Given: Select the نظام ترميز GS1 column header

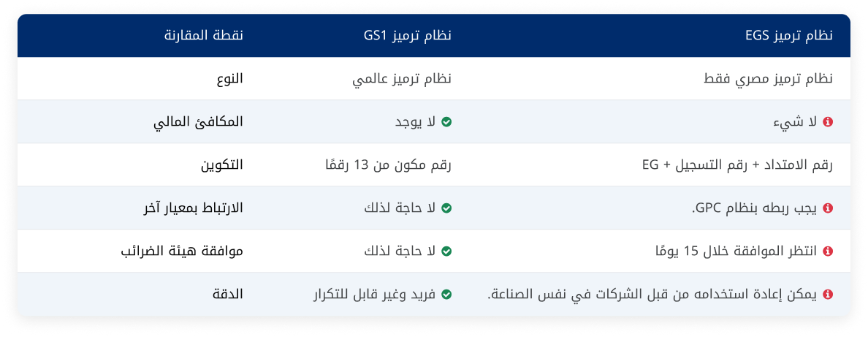Looking at the screenshot, I should click(x=408, y=36).
